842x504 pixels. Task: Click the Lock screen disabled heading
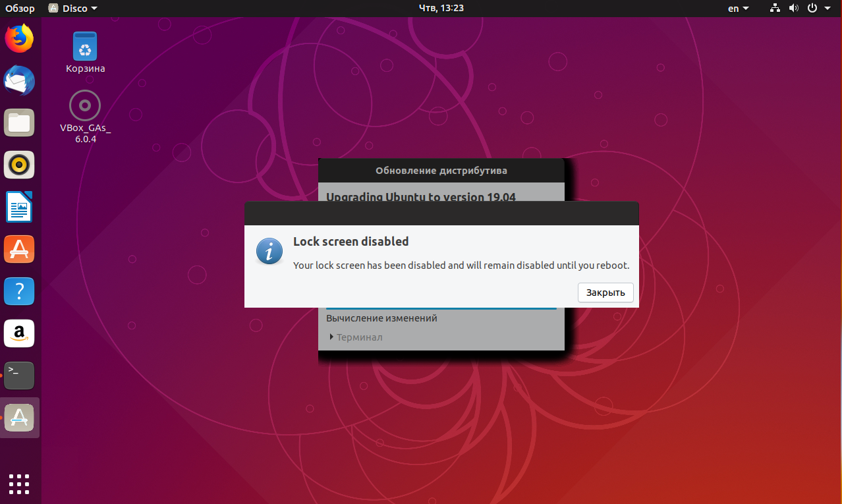[x=351, y=241]
